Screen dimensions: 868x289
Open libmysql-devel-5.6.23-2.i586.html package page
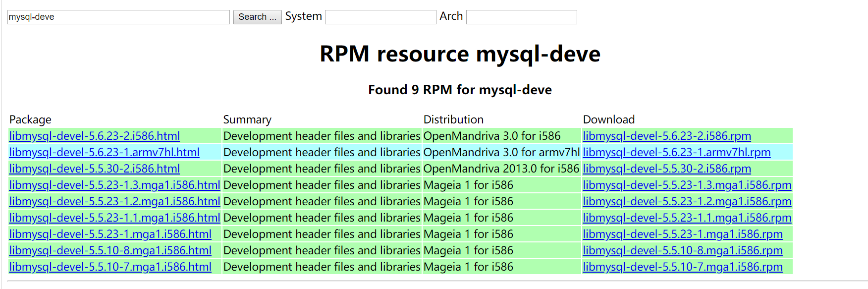(95, 136)
